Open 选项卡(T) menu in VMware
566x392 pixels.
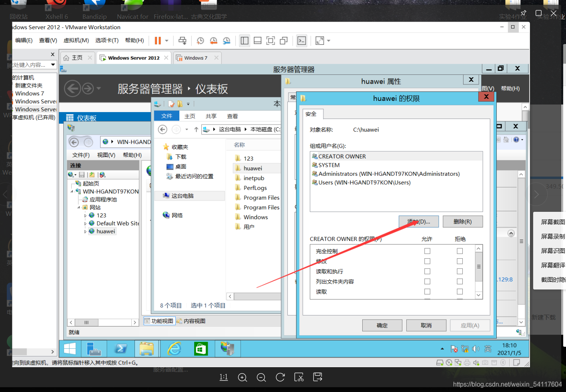[x=107, y=40]
